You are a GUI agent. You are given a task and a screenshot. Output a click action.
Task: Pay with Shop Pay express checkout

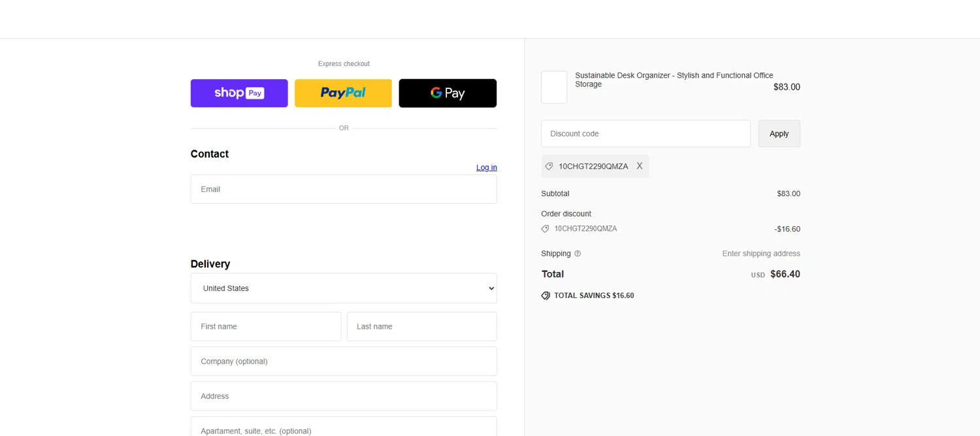pos(239,93)
